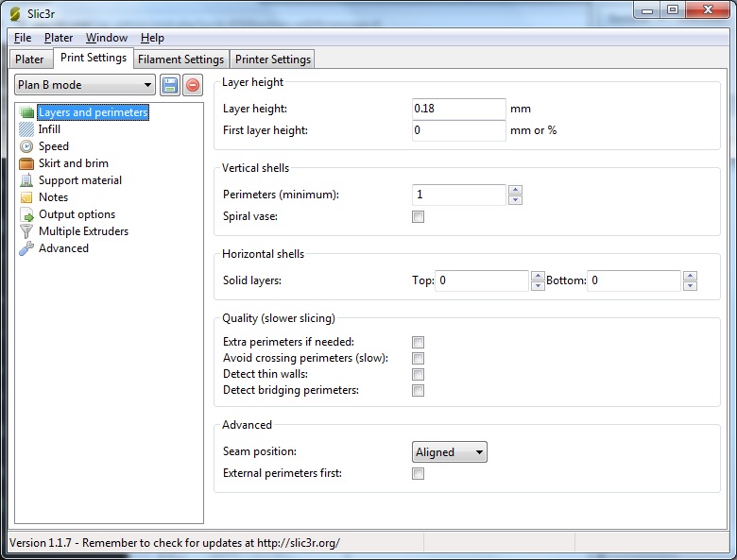Click the Perimeters (minimum) value field
The width and height of the screenshot is (737, 560).
pos(459,195)
